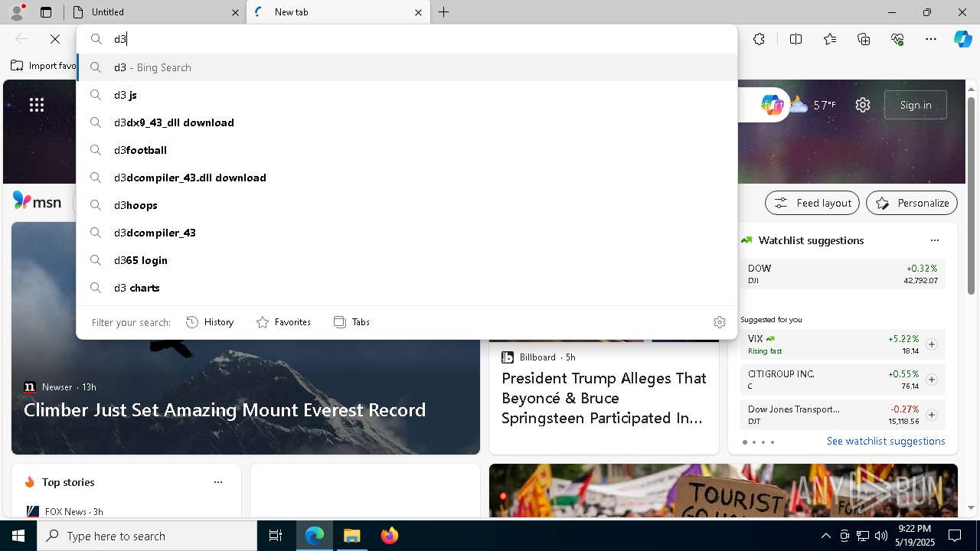The height and width of the screenshot is (551, 980).
Task: Open Watchlist suggestions more options
Action: (934, 240)
